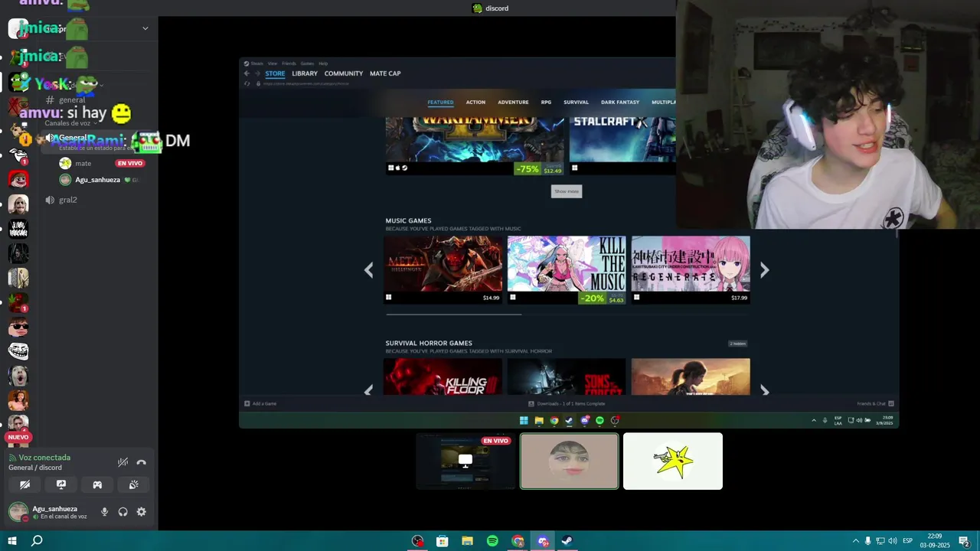The height and width of the screenshot is (551, 980).
Task: Open the share screen button in voice panel
Action: coord(61,484)
